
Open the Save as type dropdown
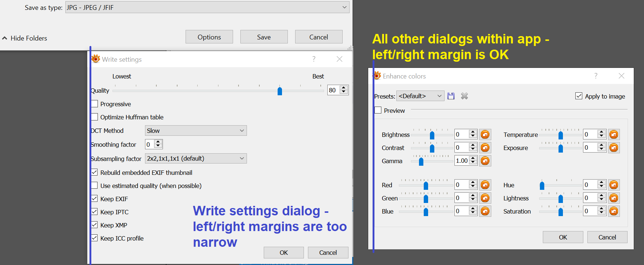207,7
